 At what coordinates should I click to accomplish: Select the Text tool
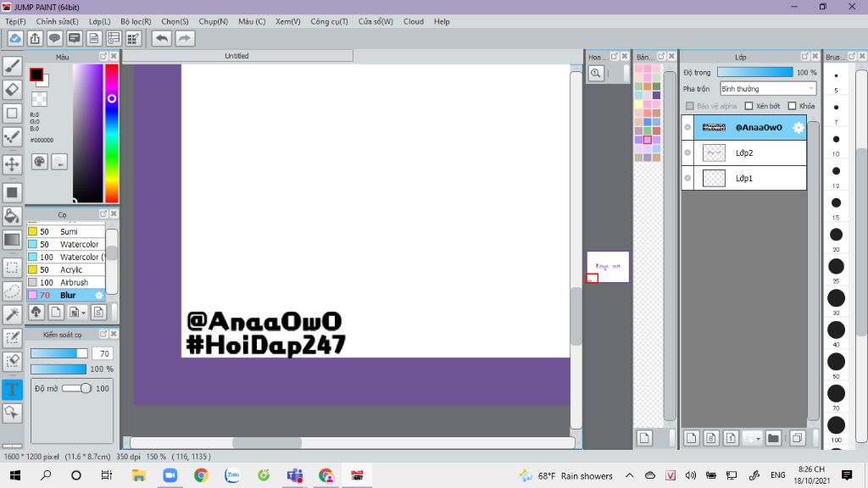tap(12, 390)
